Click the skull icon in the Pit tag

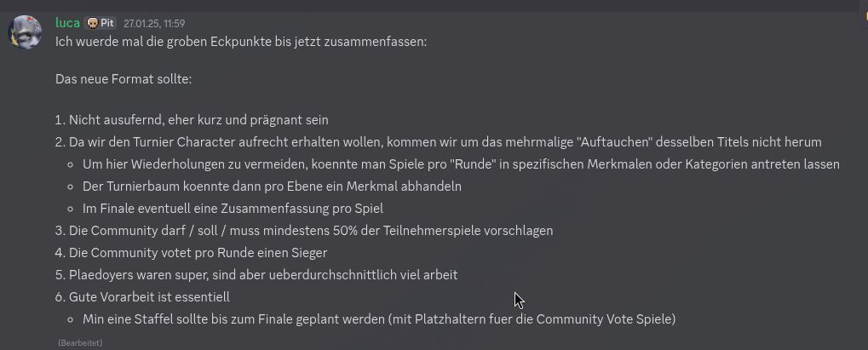coord(92,23)
